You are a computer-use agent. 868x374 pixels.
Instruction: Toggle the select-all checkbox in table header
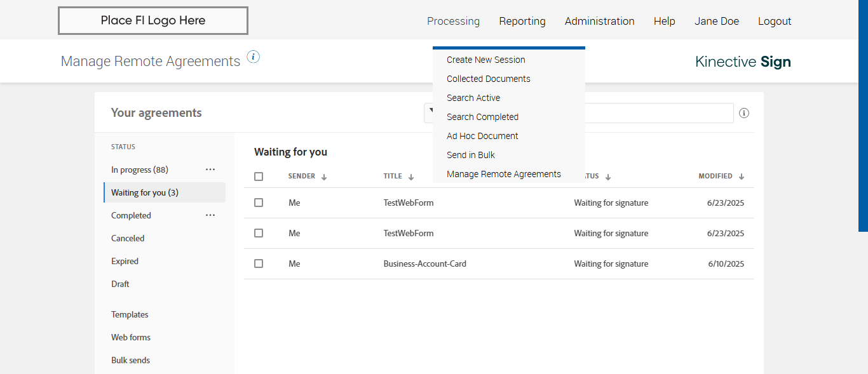click(x=259, y=177)
